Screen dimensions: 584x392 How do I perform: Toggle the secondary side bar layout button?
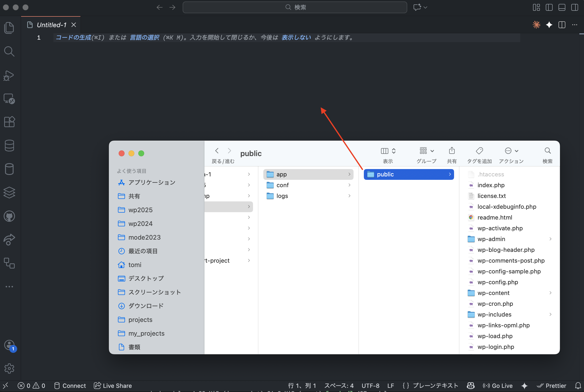[575, 7]
